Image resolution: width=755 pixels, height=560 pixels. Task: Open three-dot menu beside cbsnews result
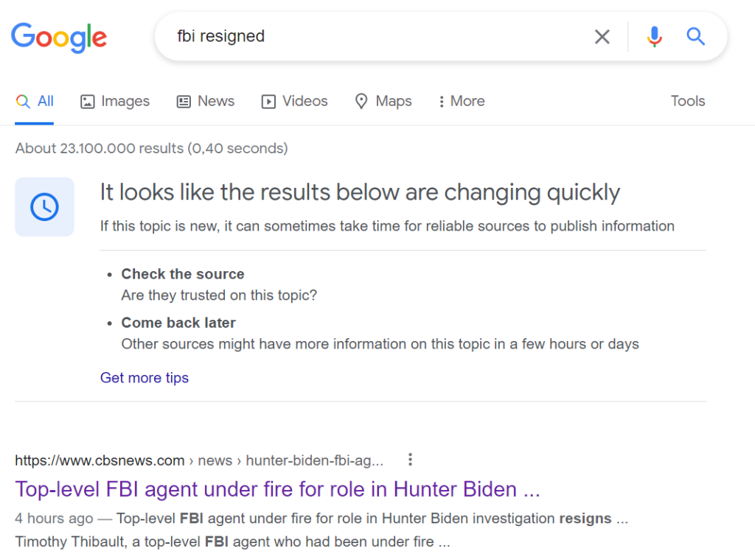point(410,460)
